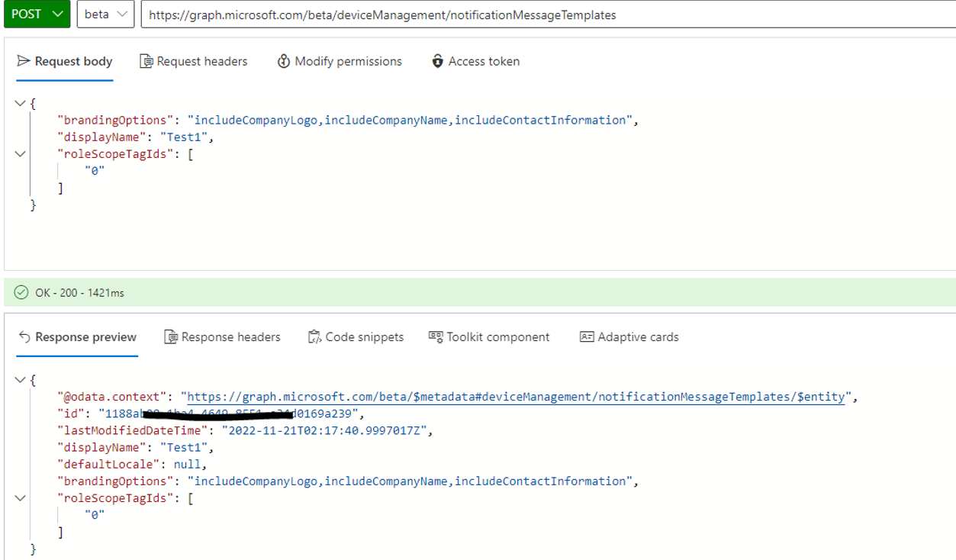956x560 pixels.
Task: Click the success checkmark on status bar
Action: [x=18, y=291]
